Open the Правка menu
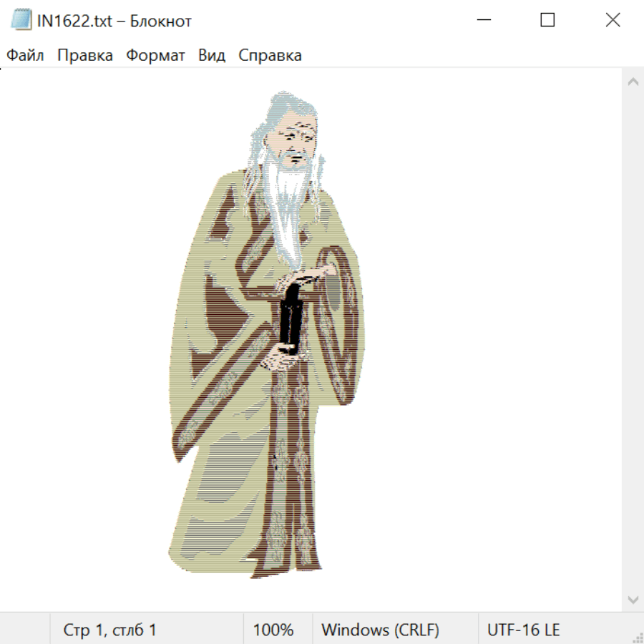The height and width of the screenshot is (644, 644). (85, 56)
